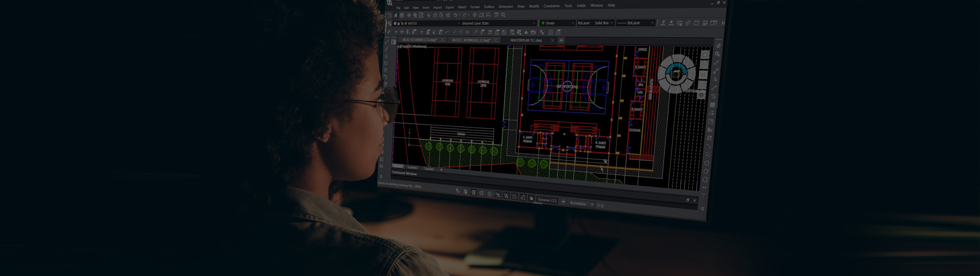The width and height of the screenshot is (980, 276).
Task: Select the Erase tool in right sidebar
Action: [x=718, y=45]
